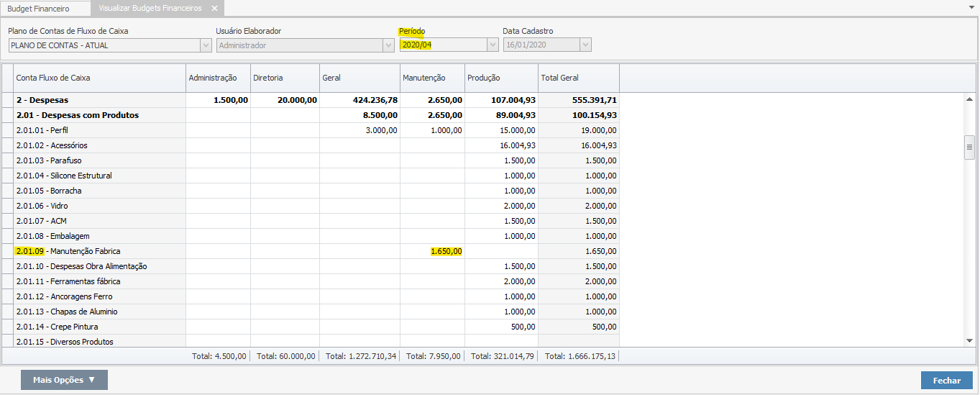Click the Total Geral column header
980x395 pixels.
click(578, 78)
